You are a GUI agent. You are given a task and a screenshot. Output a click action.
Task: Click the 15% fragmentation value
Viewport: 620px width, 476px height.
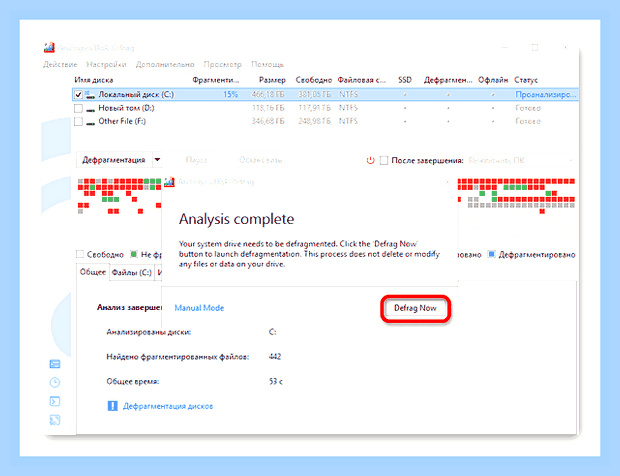click(231, 94)
